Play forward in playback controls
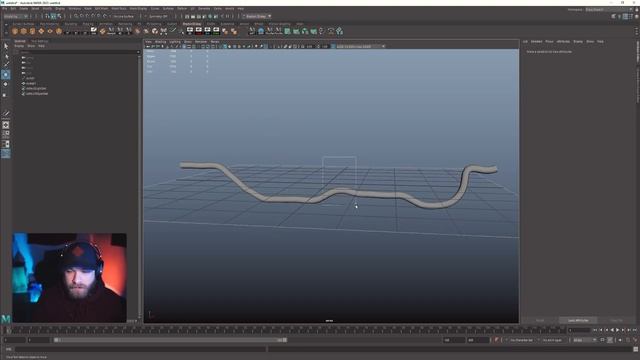The height and width of the screenshot is (360, 640). coord(618,330)
